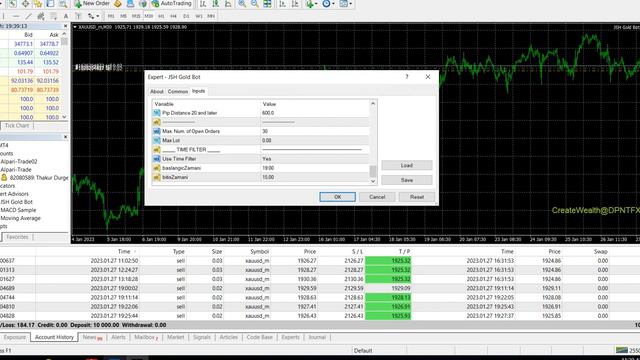Switch chart to line chart mode
Image resolution: width=640 pixels, height=360 pixels.
tap(228, 4)
